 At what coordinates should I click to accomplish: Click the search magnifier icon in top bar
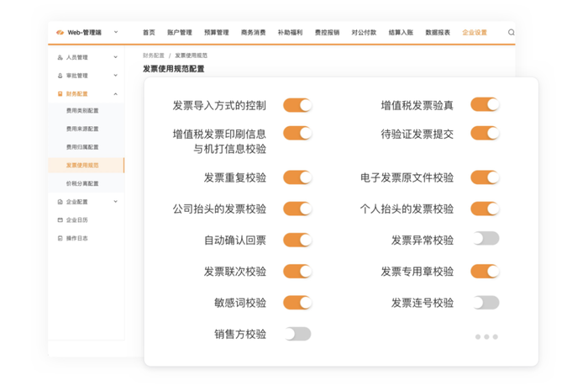[511, 33]
